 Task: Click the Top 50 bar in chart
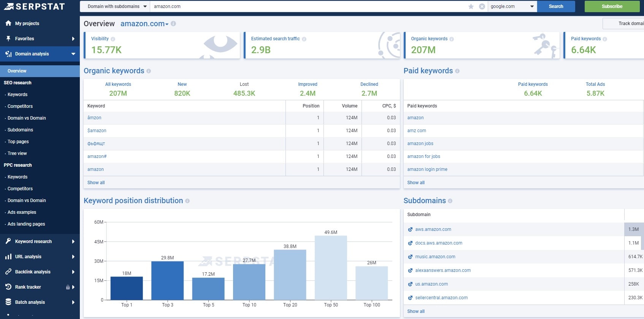331,268
